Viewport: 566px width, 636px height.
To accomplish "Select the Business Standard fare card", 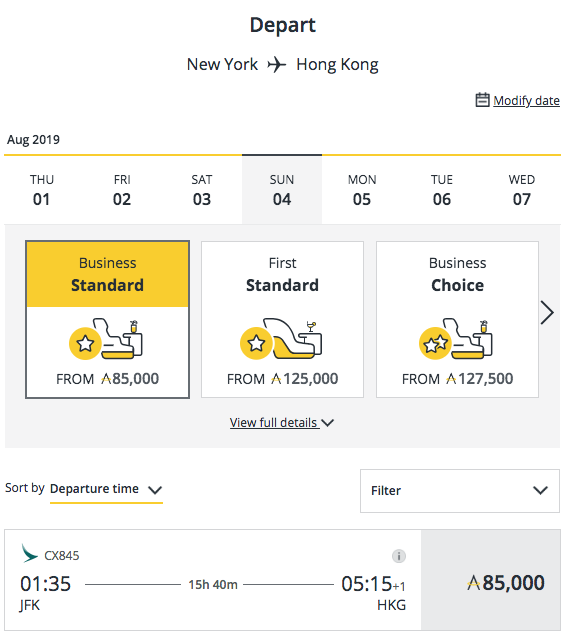I will 108,320.
